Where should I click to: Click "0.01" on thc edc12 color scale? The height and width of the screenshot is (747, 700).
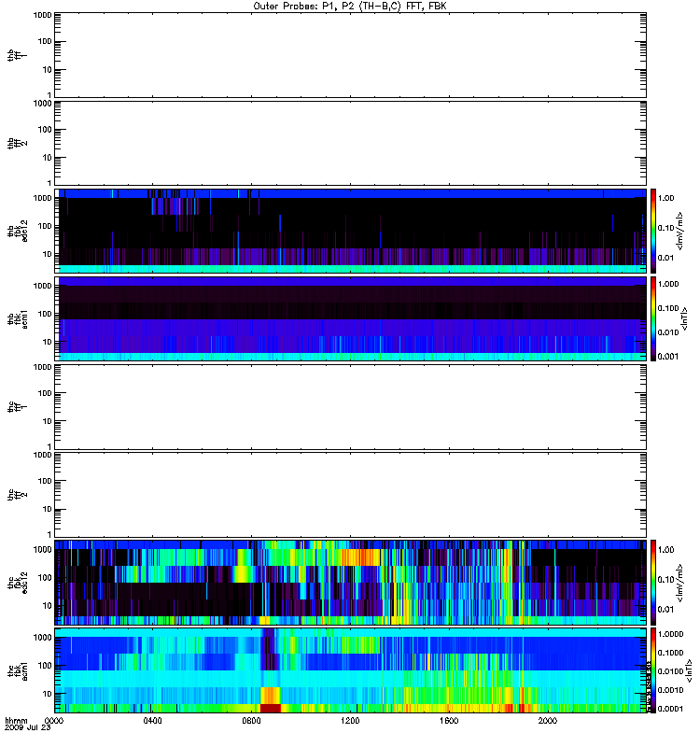point(666,610)
